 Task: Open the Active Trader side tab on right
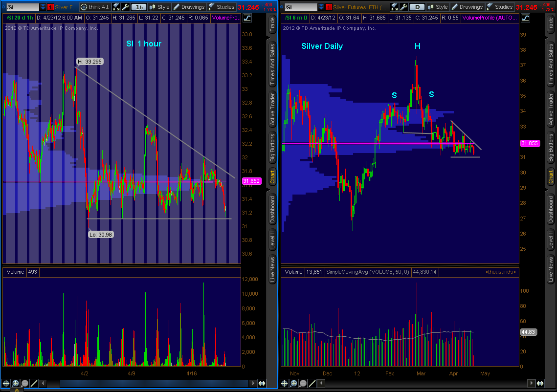tap(551, 108)
